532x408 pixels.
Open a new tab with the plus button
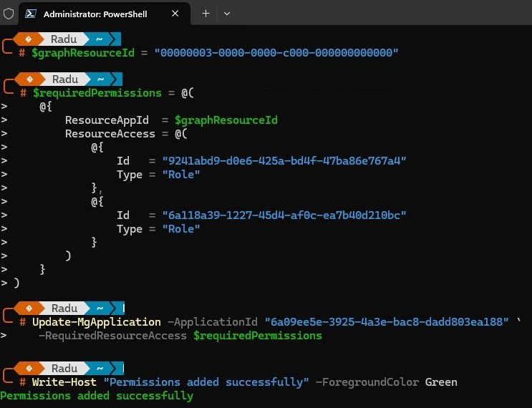click(x=205, y=14)
